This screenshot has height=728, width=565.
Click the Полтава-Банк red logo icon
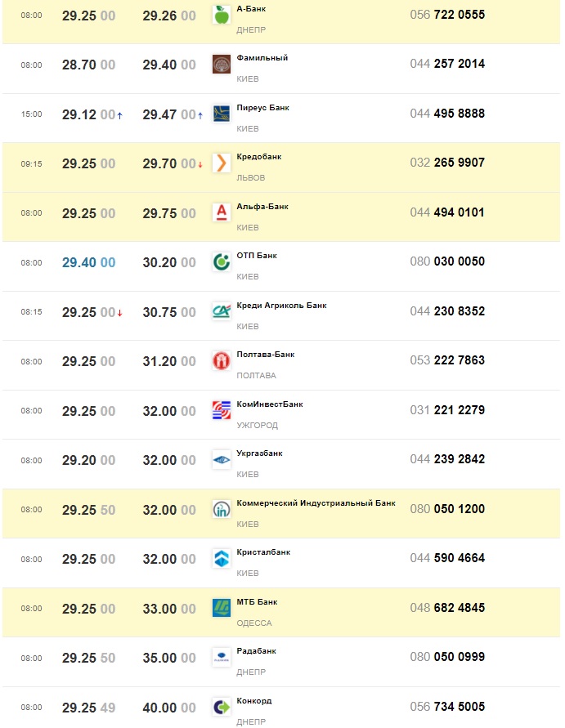(x=221, y=361)
